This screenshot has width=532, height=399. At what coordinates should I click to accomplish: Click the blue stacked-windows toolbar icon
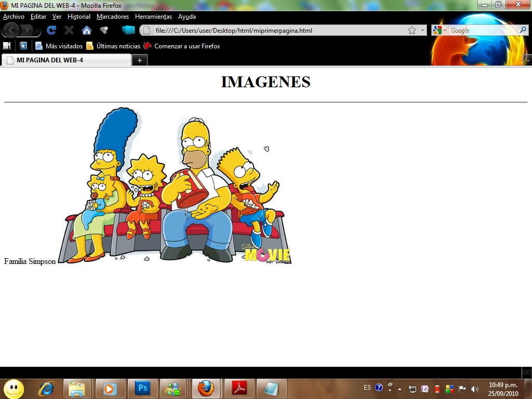[x=128, y=30]
